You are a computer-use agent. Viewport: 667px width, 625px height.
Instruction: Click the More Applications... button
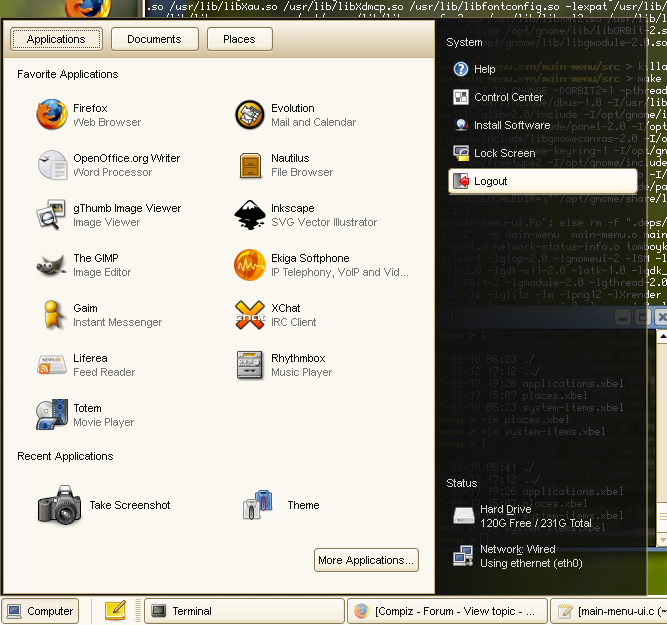366,560
